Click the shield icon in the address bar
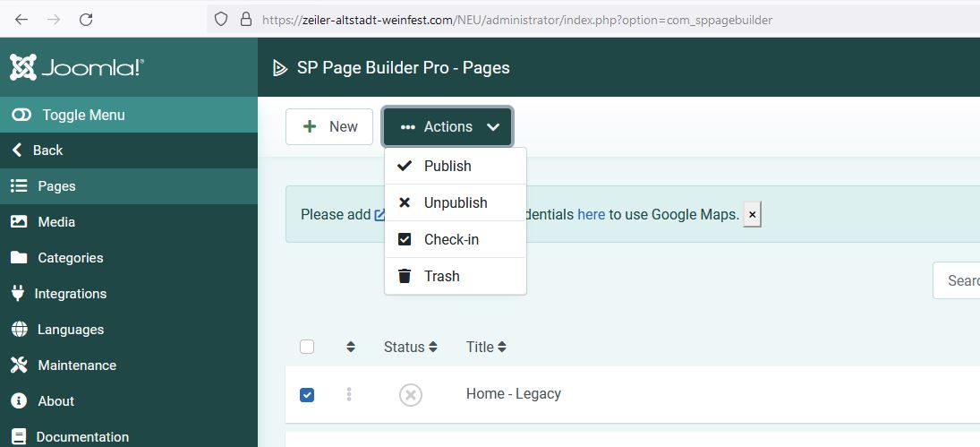980x447 pixels. 222,19
